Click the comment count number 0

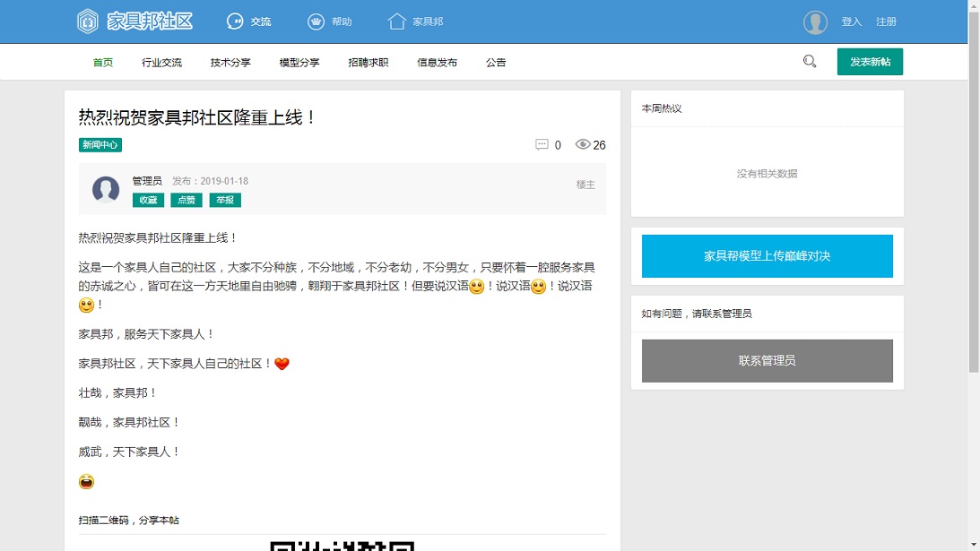coord(558,145)
